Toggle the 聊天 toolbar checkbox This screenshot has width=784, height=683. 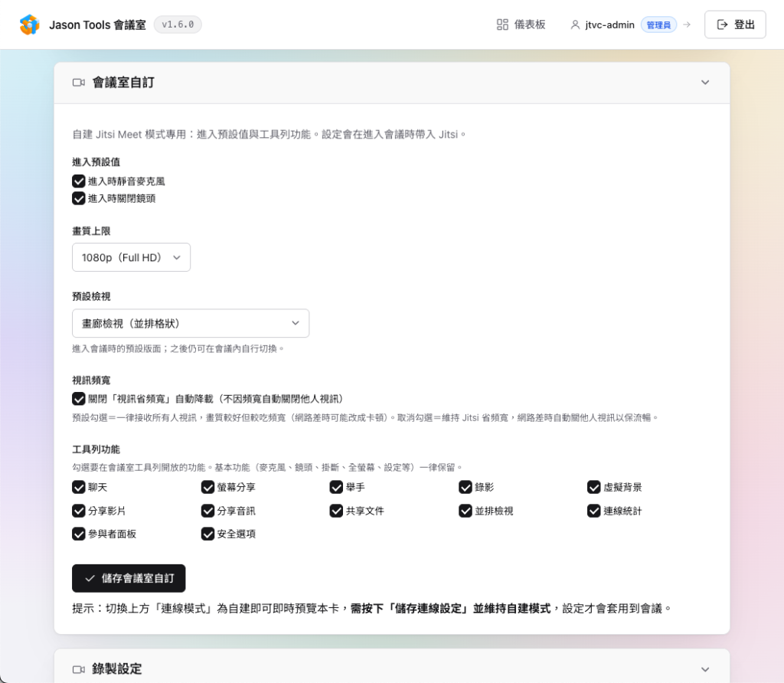point(79,487)
